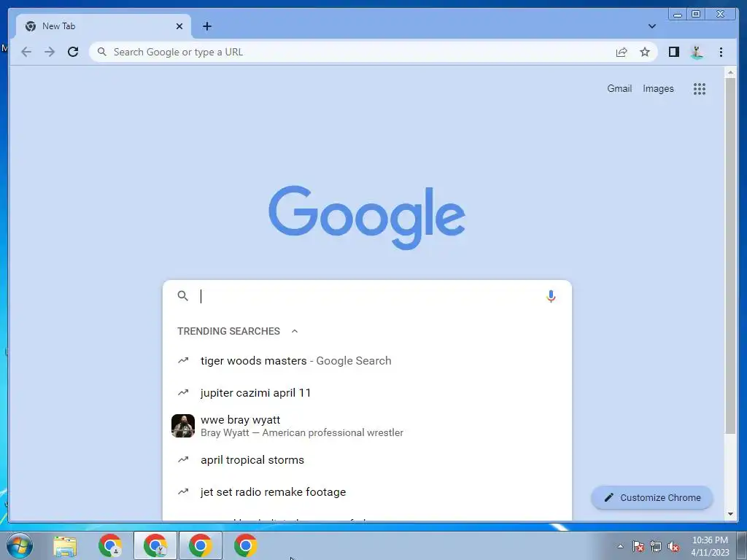Open the taskbar clock showing 10:36 PM
Viewport: 747px width, 560px height.
coord(710,546)
